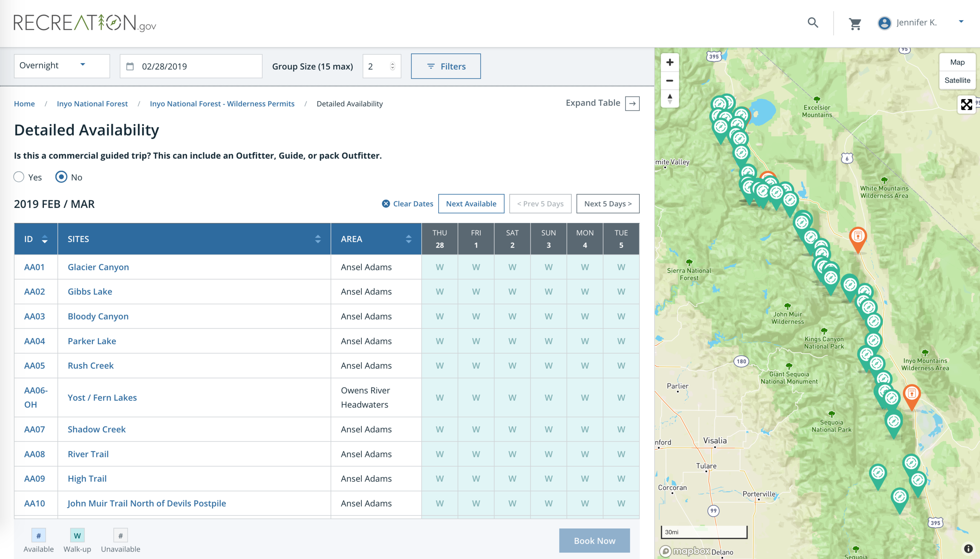Open River Trail site link
Screen dimensions: 980x559
pos(88,454)
